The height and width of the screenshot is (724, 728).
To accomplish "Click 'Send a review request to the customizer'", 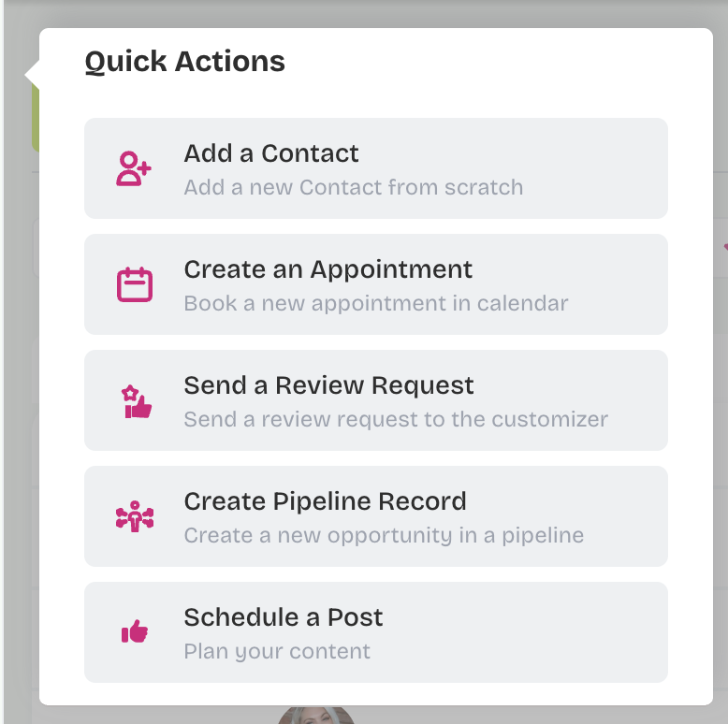I will 396,419.
